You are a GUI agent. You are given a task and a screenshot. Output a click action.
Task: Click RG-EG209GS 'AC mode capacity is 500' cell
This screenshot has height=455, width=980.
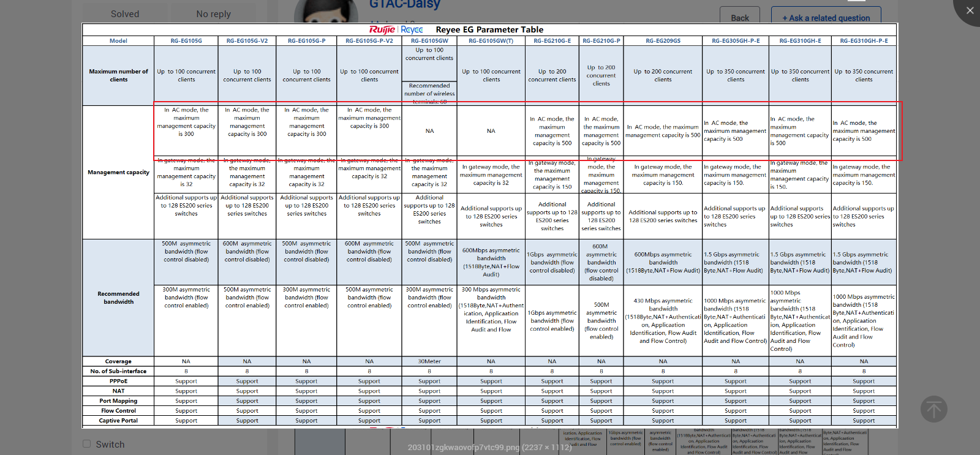coord(663,131)
